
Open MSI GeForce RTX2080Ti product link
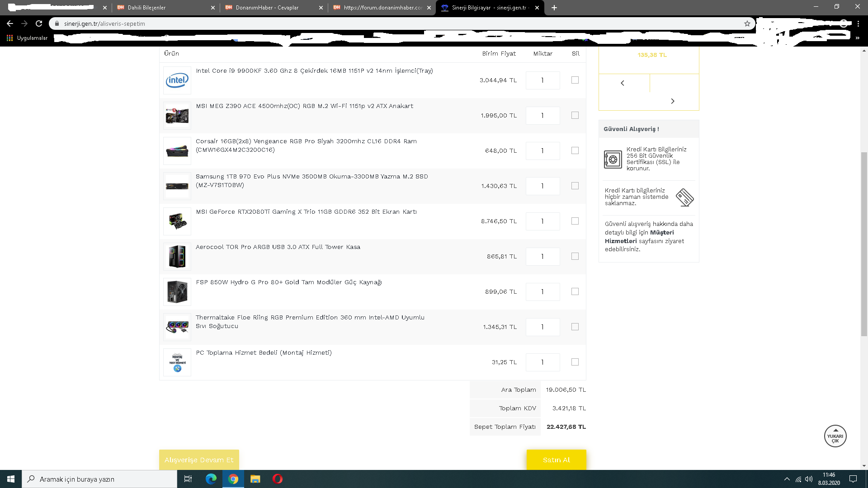306,212
